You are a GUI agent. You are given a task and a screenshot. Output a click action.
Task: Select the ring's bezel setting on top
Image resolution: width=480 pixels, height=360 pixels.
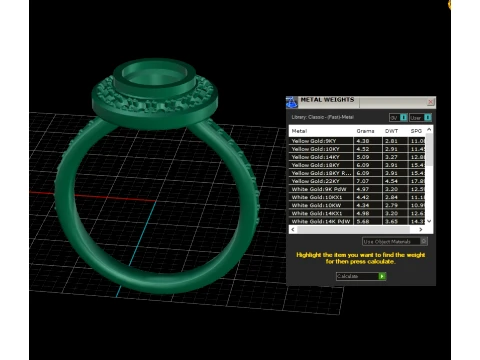154,78
